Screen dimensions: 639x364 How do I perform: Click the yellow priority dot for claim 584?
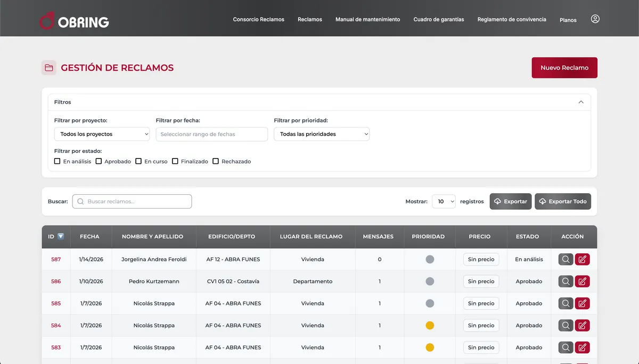coord(430,325)
